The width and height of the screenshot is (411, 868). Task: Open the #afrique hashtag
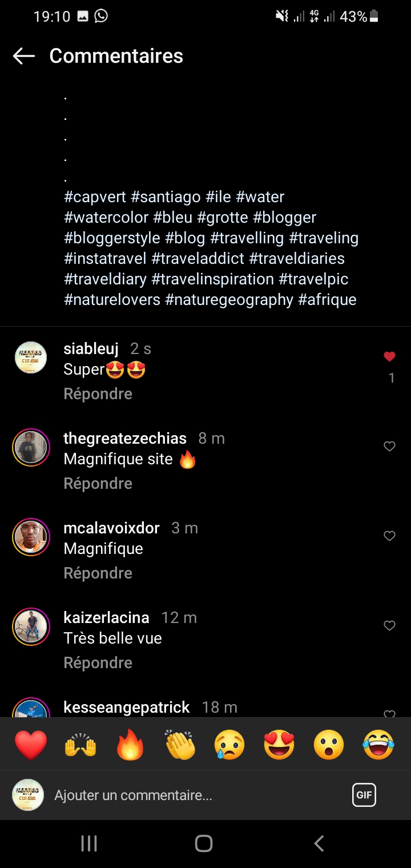click(x=327, y=300)
